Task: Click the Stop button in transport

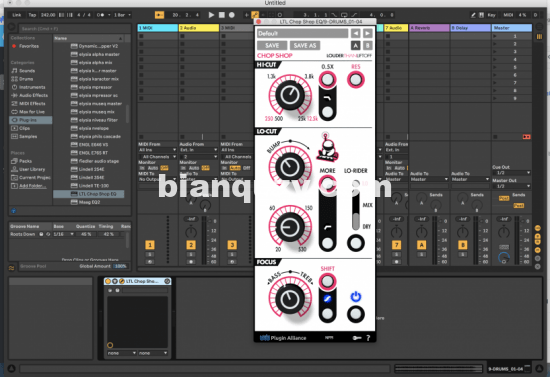Action: click(222, 15)
